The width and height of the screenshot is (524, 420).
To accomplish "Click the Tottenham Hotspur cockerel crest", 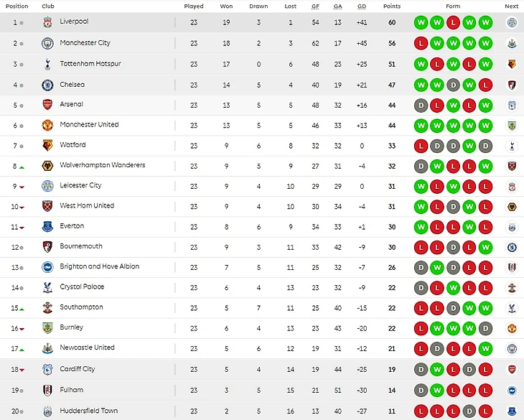I will [47, 65].
